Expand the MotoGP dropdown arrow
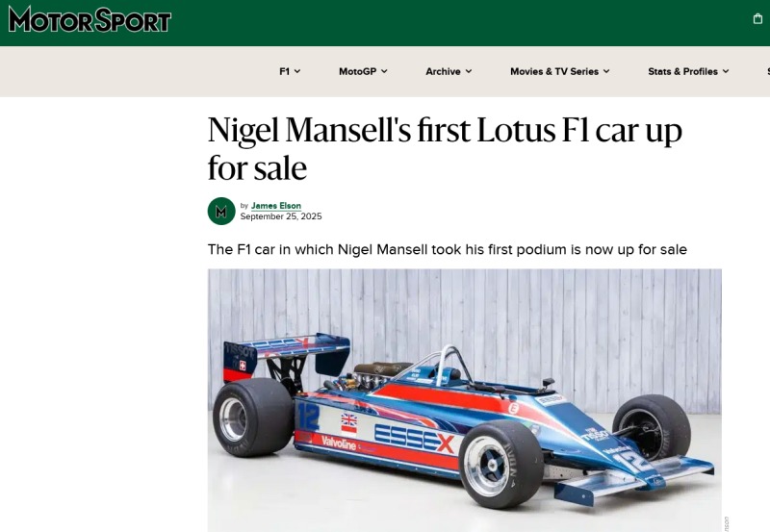Image resolution: width=770 pixels, height=532 pixels. tap(384, 71)
